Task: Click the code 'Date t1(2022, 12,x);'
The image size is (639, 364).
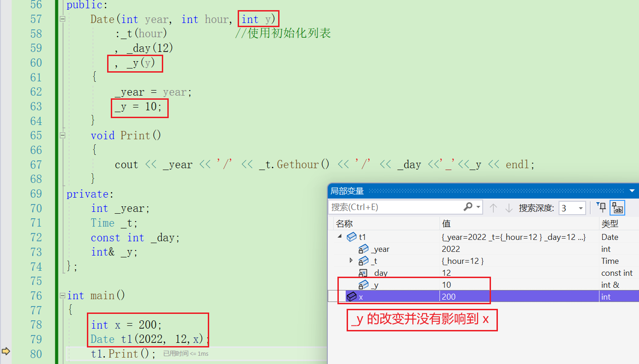Action: (149, 340)
